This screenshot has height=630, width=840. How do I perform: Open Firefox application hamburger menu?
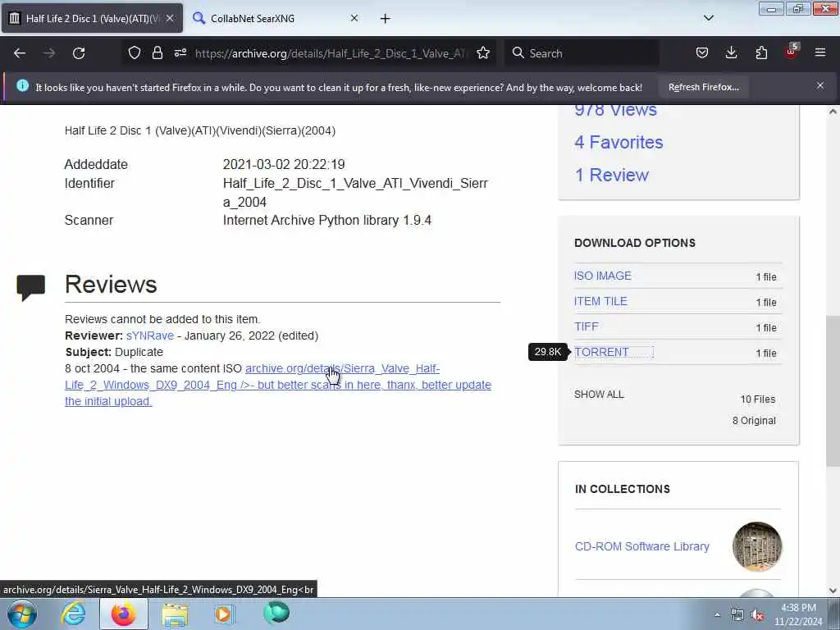click(x=820, y=53)
